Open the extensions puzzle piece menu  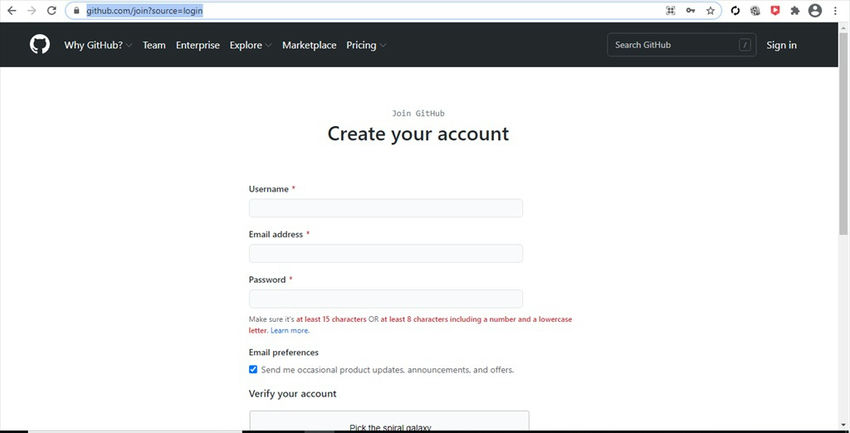click(x=795, y=10)
